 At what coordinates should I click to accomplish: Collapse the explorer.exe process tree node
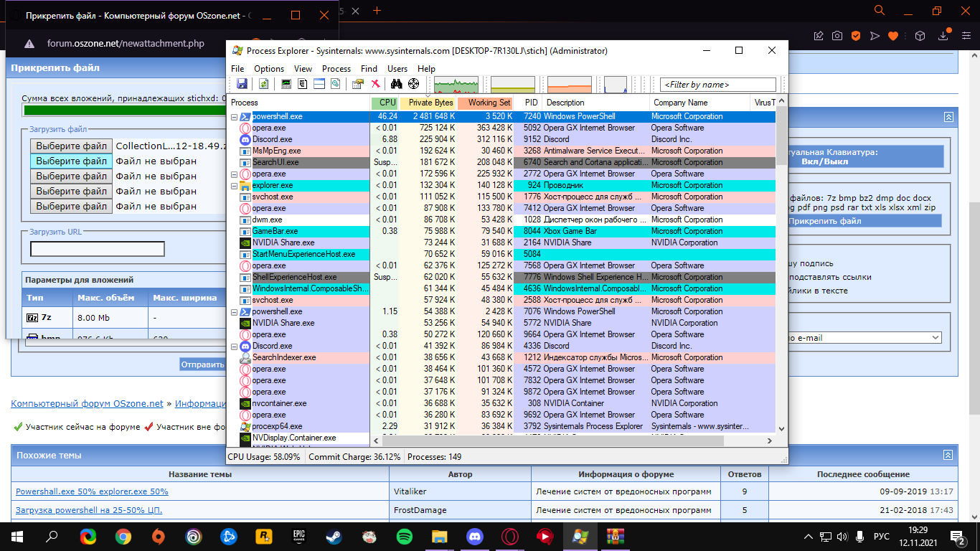tap(234, 185)
